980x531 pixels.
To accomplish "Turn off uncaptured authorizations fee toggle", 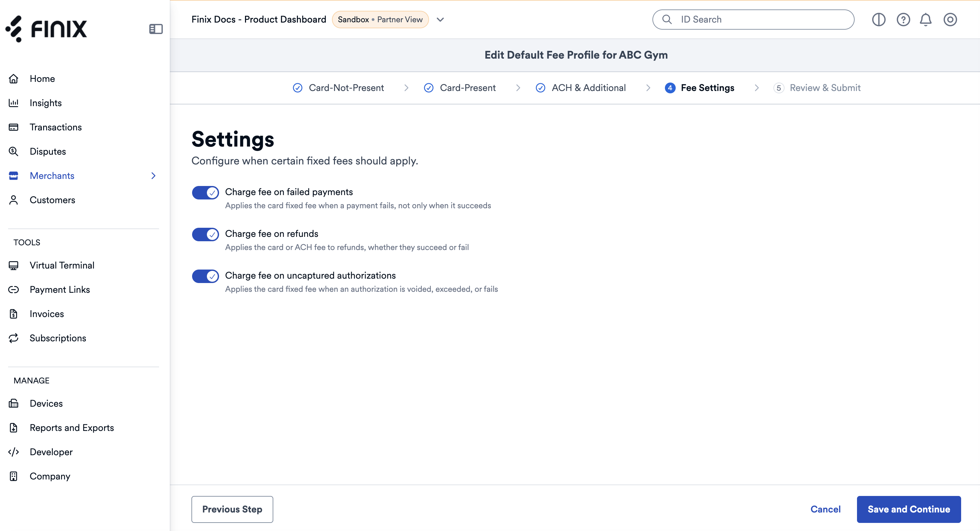I will tap(206, 276).
